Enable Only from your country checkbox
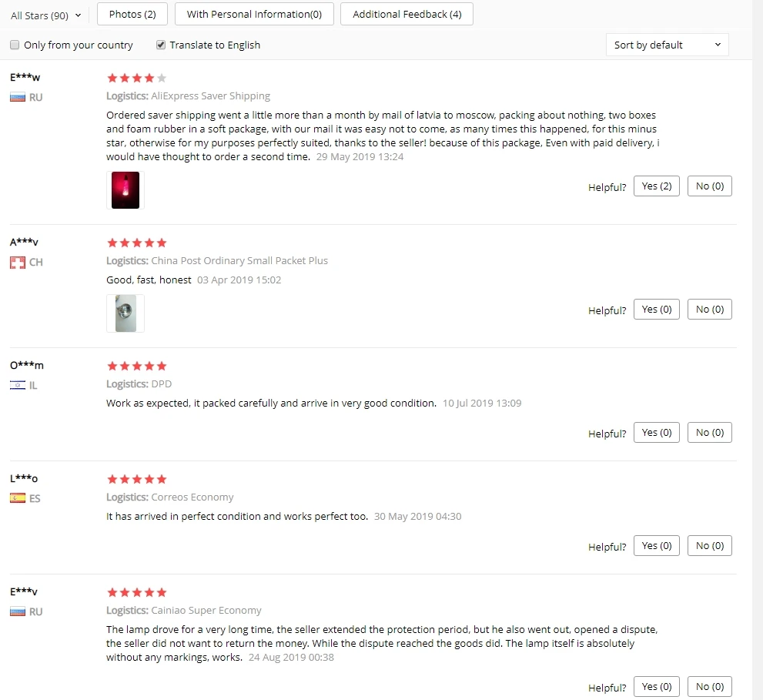763x700 pixels. pos(15,45)
